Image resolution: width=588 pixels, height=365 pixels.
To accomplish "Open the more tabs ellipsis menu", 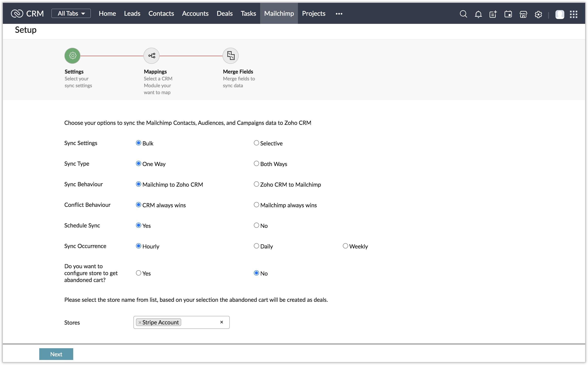I will [339, 14].
